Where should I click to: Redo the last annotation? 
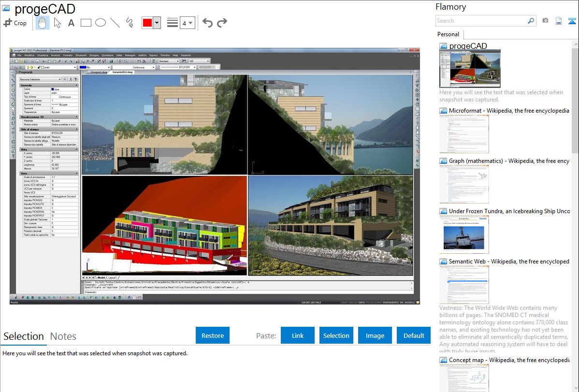(x=222, y=23)
